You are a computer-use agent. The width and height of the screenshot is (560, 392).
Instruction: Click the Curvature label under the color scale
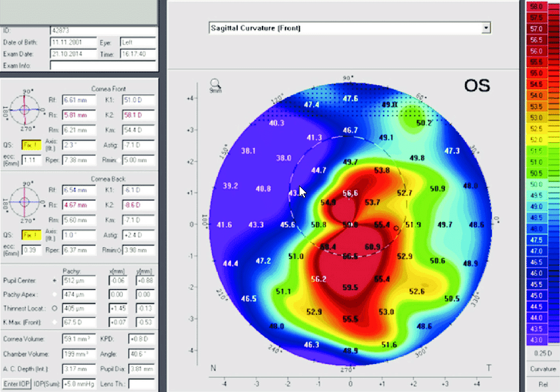[x=543, y=369]
